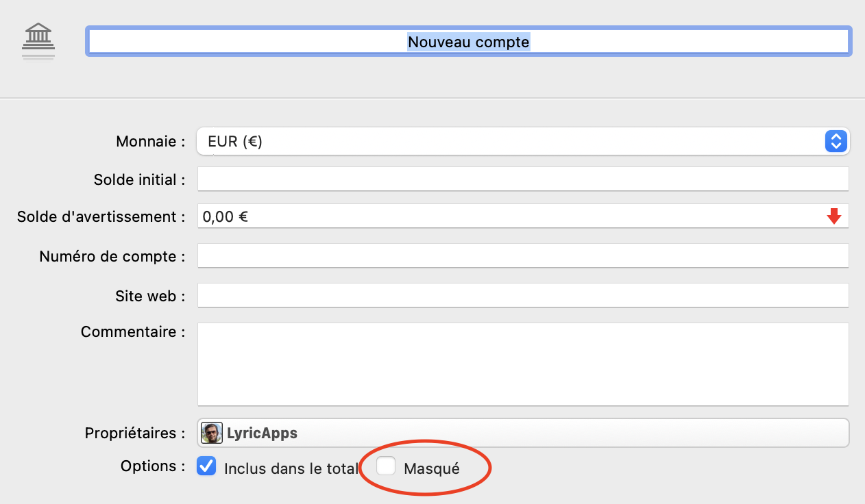Click the 'Nouveau compte' account name field

(x=468, y=42)
